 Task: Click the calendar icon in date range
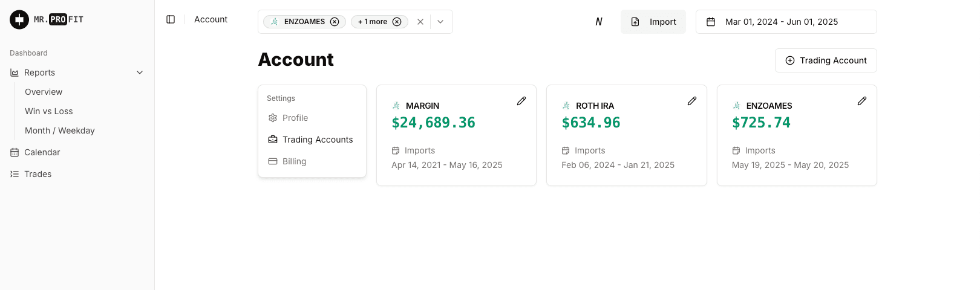pyautogui.click(x=711, y=22)
